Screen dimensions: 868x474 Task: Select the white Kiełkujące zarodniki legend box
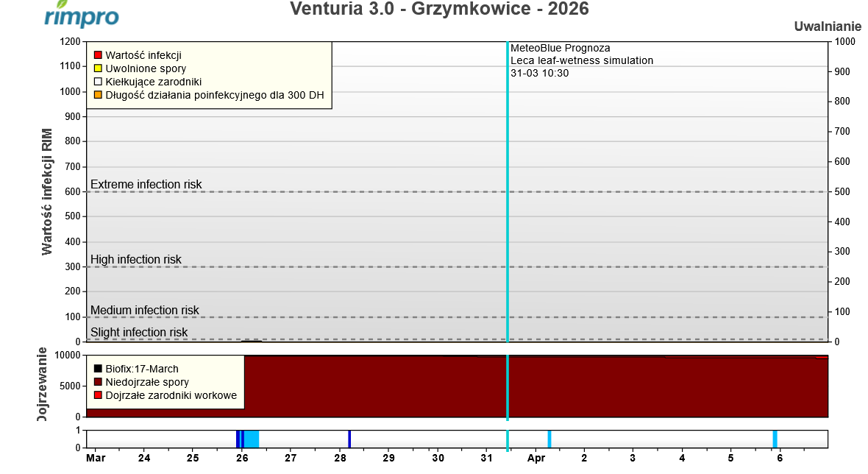[x=97, y=82]
